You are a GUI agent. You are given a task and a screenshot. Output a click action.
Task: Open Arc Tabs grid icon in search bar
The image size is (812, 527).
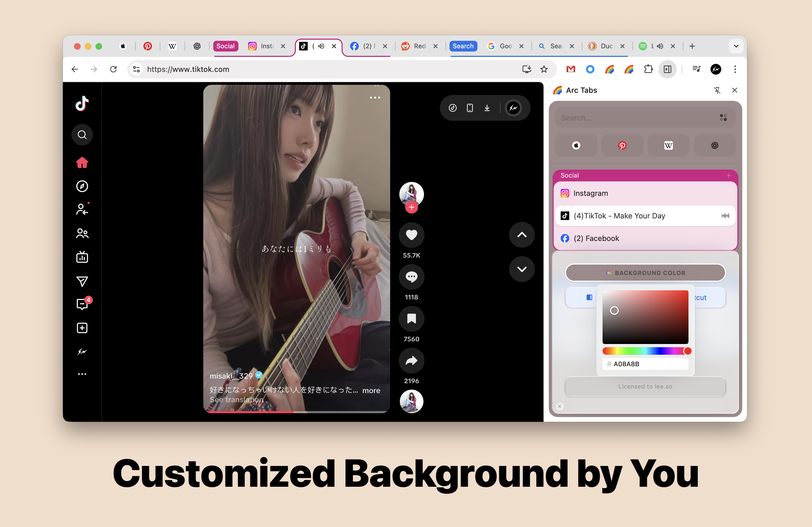point(723,118)
